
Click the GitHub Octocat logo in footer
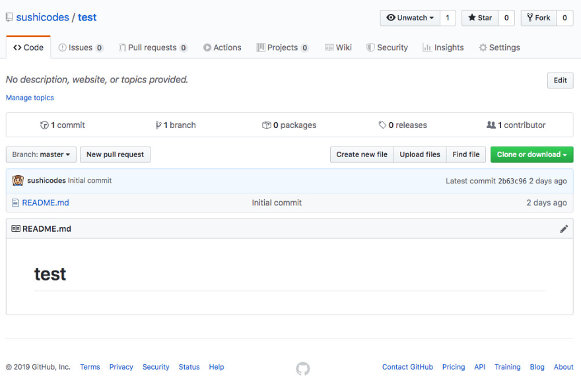pos(303,368)
